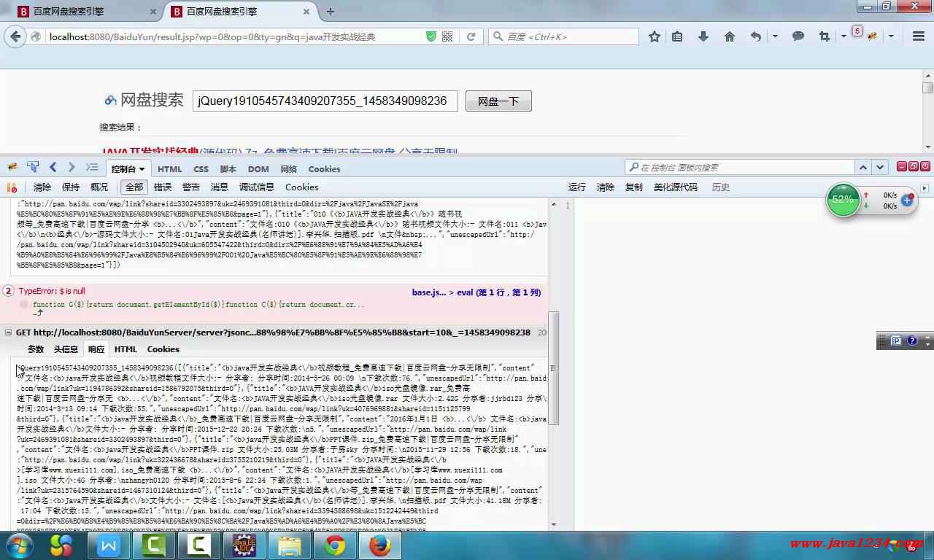Screen dimensions: 934x560
Task: Open the 控制台 panel dropdown arrow
Action: (x=142, y=169)
